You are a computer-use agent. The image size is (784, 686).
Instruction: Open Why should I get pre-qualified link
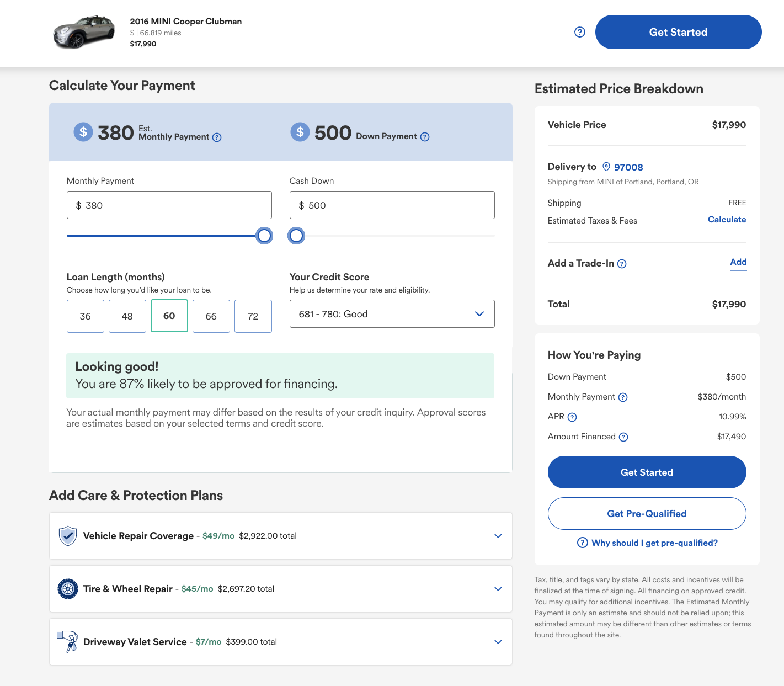(654, 543)
